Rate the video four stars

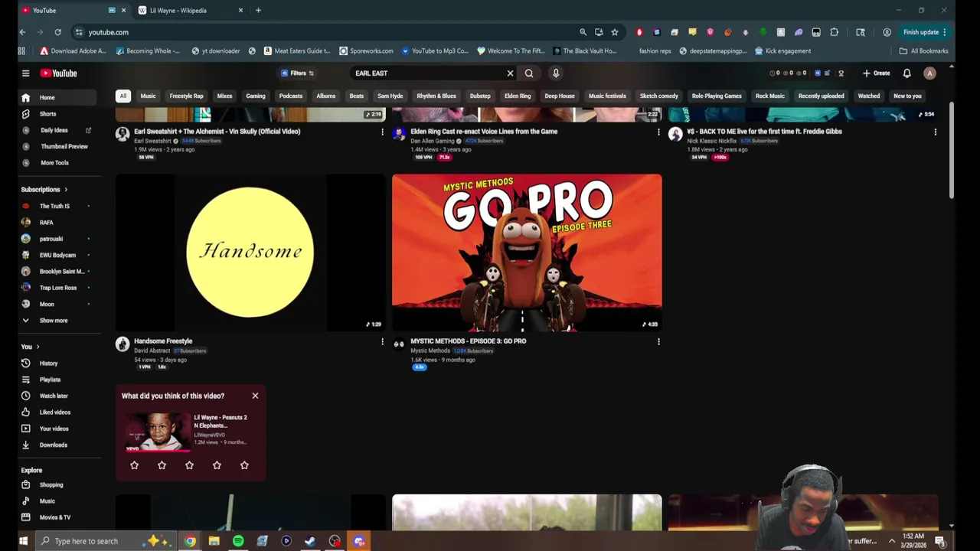217,465
